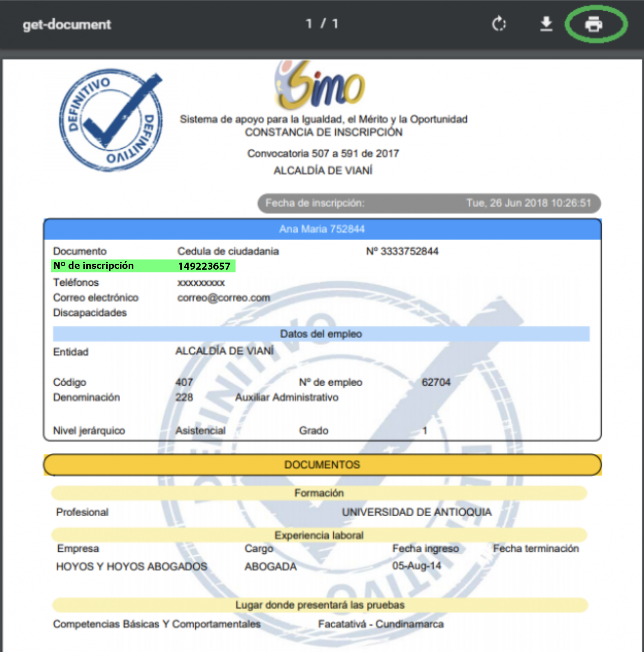Click the applicant name Ana Maria 752844
This screenshot has height=652, width=644.
coord(322,229)
